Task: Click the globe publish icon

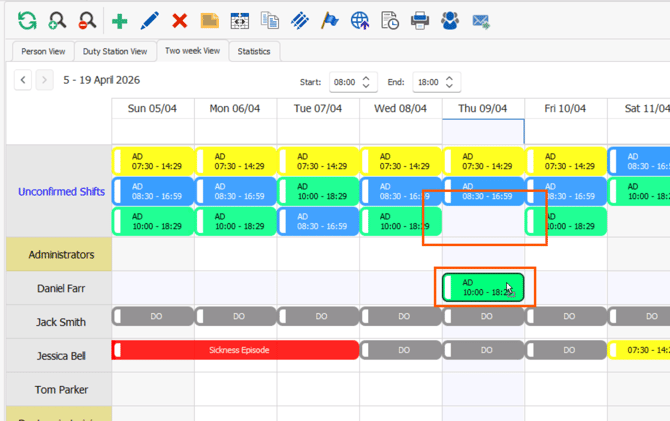Action: pyautogui.click(x=360, y=20)
